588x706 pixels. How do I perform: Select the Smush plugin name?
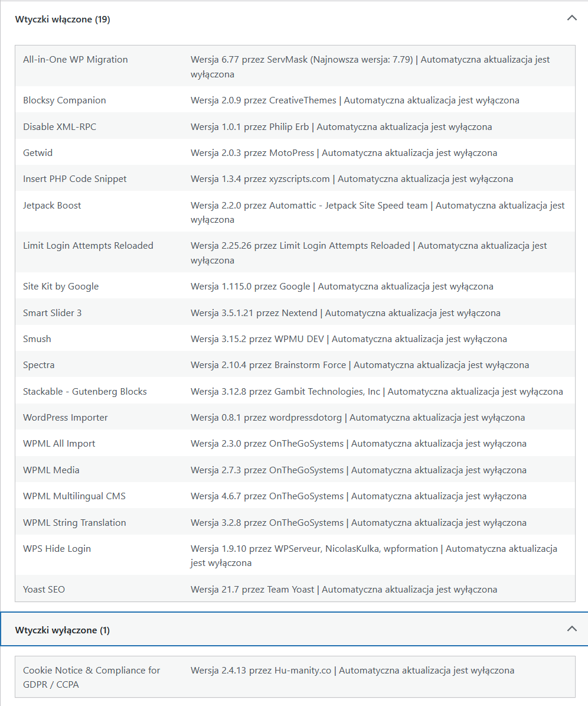37,339
